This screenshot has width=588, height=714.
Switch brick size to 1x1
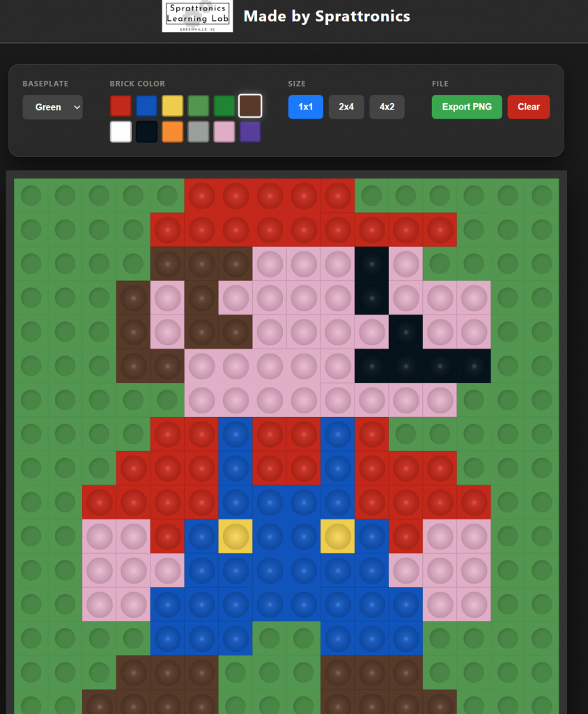click(306, 107)
